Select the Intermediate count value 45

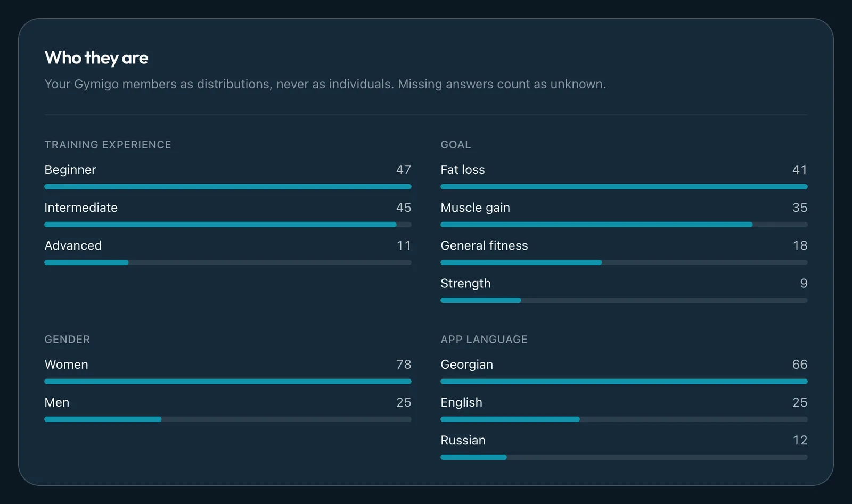click(x=404, y=208)
